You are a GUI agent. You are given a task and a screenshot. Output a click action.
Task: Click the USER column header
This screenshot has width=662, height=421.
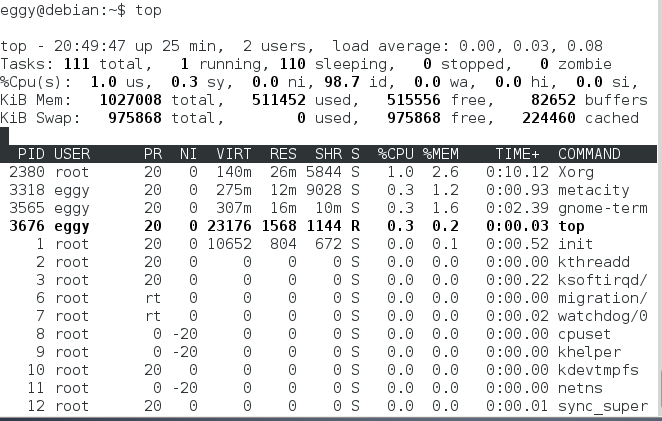pyautogui.click(x=72, y=154)
